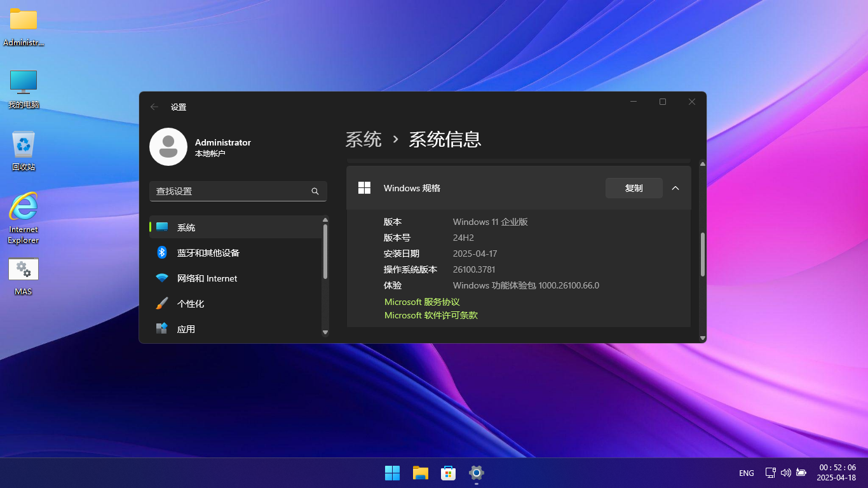The image size is (868, 488).
Task: Open File Explorer from taskbar
Action: click(420, 473)
